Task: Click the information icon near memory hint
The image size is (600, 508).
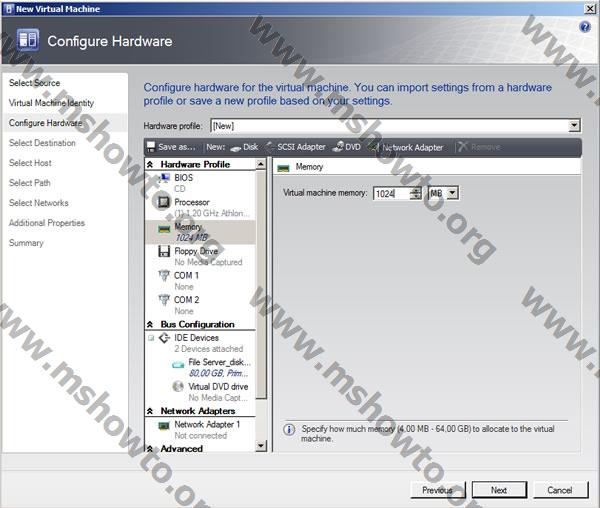Action: tap(289, 429)
